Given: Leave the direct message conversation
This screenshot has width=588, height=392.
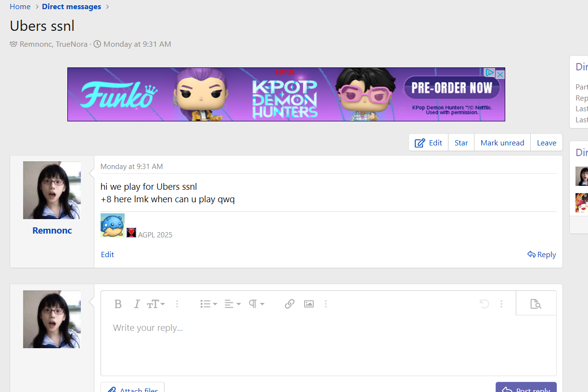Looking at the screenshot, I should click(546, 143).
